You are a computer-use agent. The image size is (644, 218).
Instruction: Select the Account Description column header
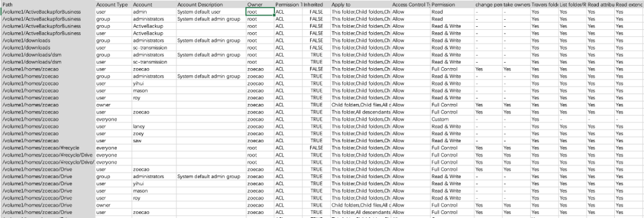(211, 5)
